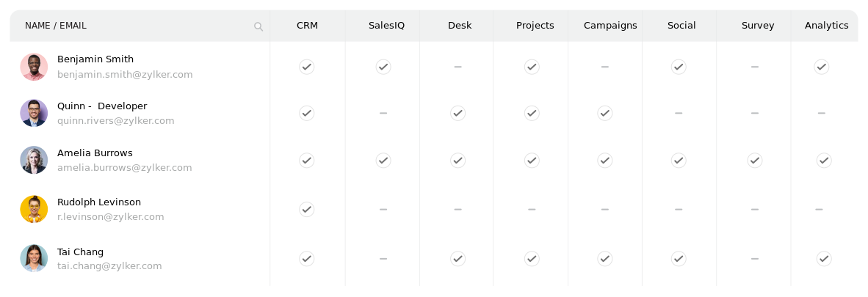Click the CRM column header

307,26
